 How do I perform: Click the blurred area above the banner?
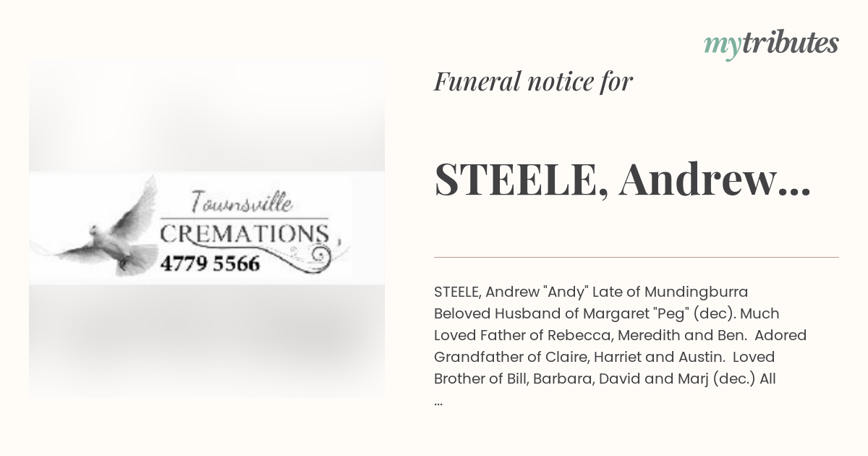coord(207,117)
